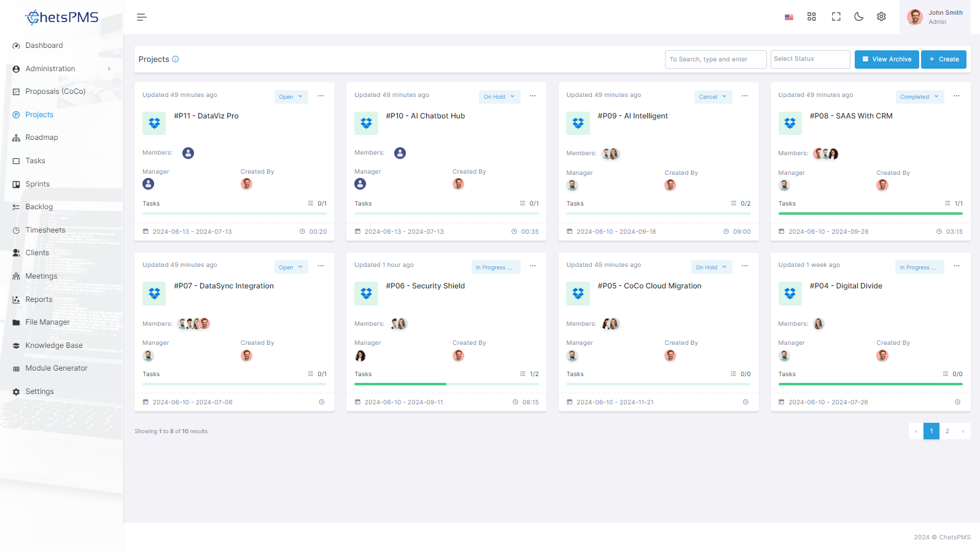
Task: Click the Create project button
Action: click(x=944, y=60)
